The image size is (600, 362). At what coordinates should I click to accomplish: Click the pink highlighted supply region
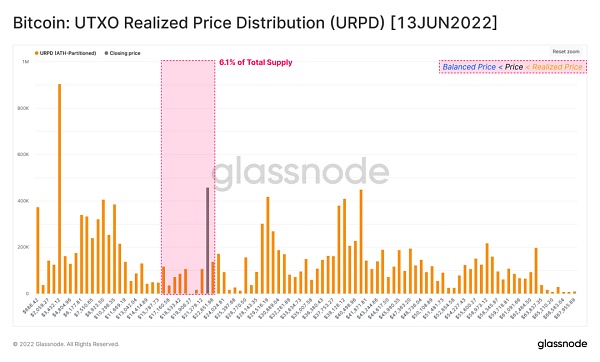pyautogui.click(x=188, y=177)
